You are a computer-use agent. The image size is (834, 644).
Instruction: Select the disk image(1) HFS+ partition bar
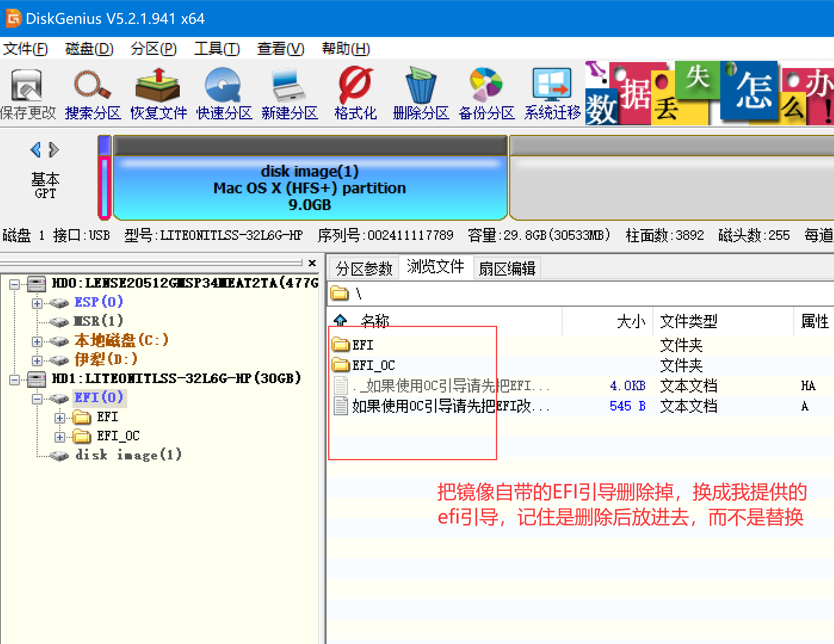[x=309, y=187]
